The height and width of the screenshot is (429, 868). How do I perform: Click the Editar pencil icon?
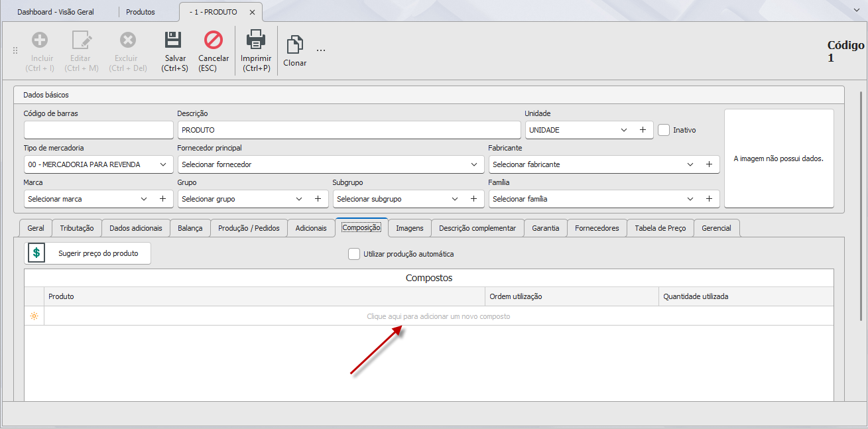(x=81, y=40)
